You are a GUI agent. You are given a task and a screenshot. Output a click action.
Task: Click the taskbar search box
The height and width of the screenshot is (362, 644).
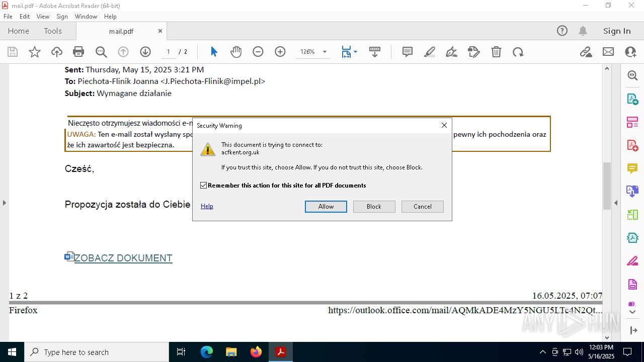click(x=97, y=352)
